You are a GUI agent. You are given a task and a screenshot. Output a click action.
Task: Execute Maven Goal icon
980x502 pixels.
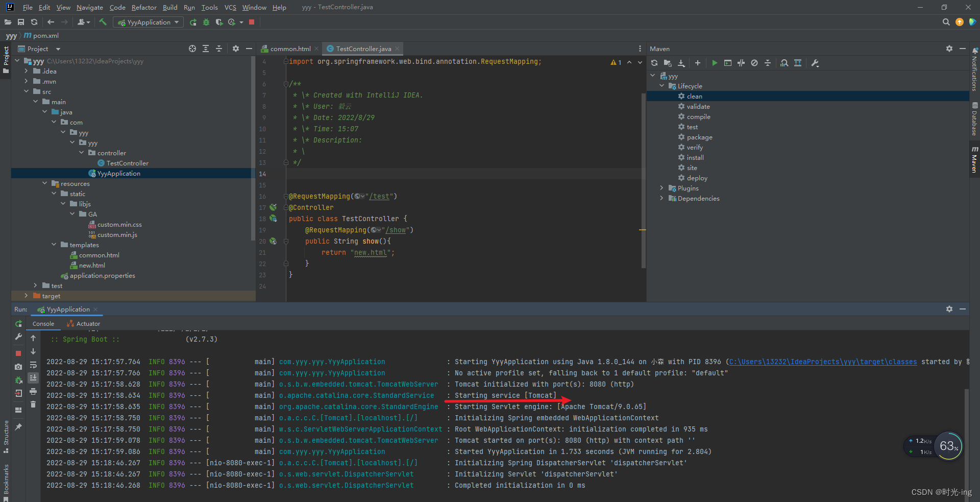(x=728, y=63)
